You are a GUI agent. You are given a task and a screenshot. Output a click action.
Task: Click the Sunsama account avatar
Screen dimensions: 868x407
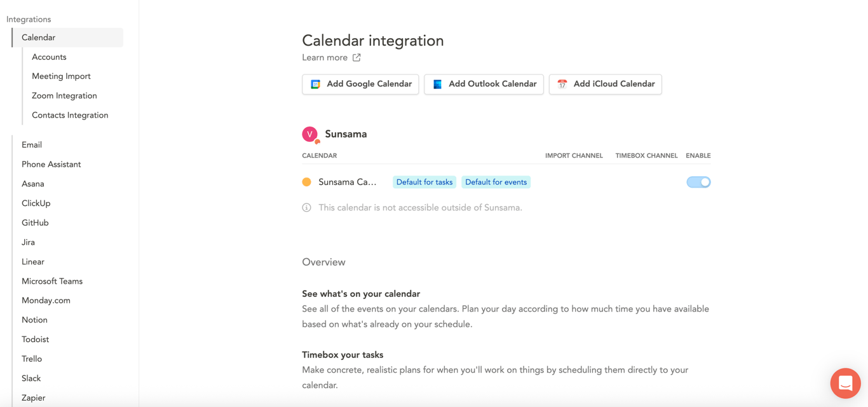pyautogui.click(x=309, y=134)
